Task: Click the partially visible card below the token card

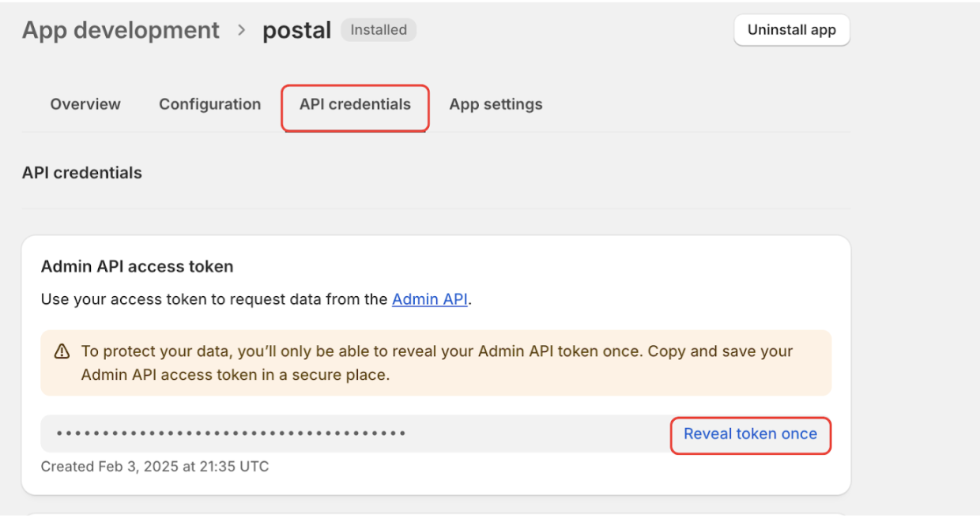Action: click(x=436, y=514)
